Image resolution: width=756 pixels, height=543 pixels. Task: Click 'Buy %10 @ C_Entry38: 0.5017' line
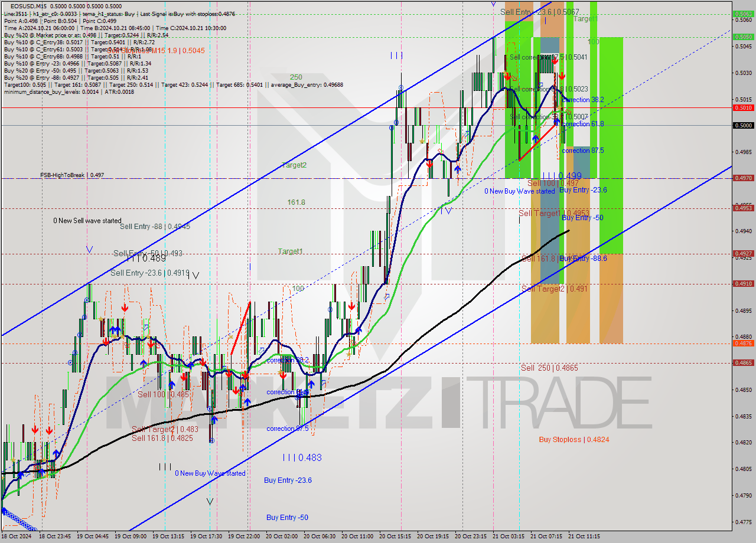[x=79, y=42]
